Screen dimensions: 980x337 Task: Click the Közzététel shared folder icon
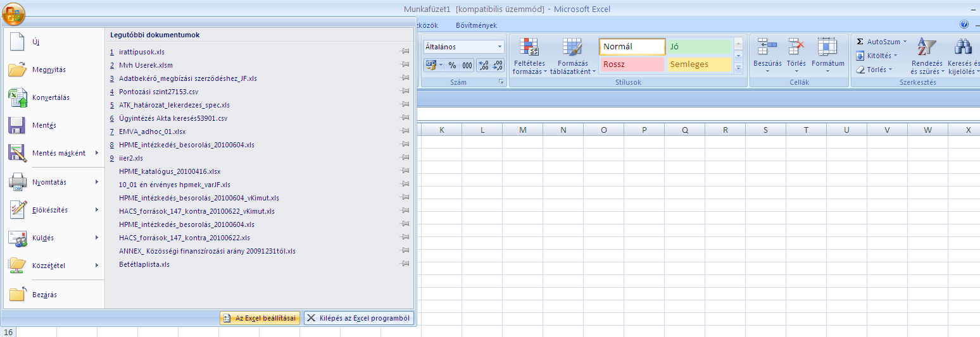18,266
